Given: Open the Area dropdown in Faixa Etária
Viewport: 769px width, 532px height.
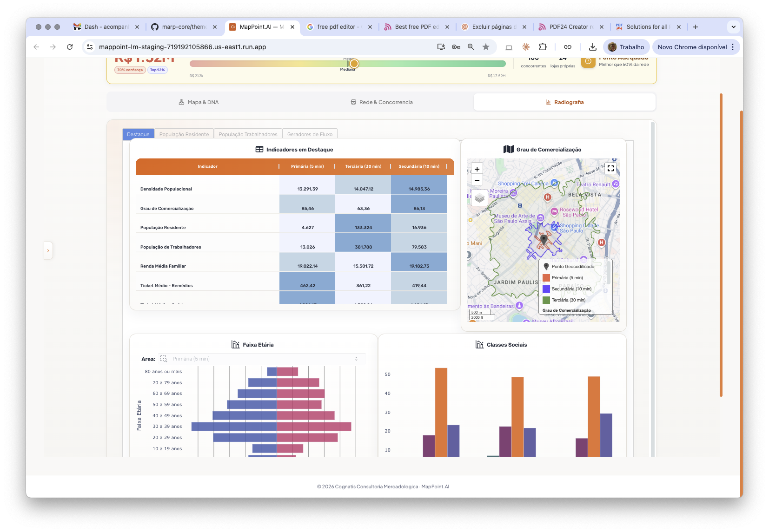Looking at the screenshot, I should click(x=262, y=359).
